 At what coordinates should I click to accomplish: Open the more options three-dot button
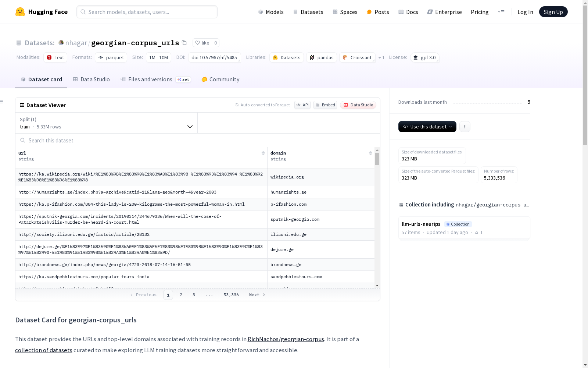[465, 127]
